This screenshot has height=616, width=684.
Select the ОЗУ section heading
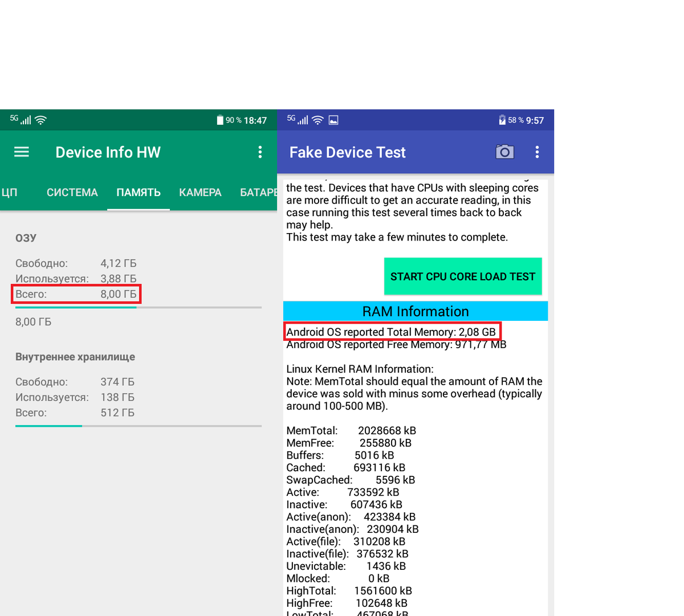(26, 238)
